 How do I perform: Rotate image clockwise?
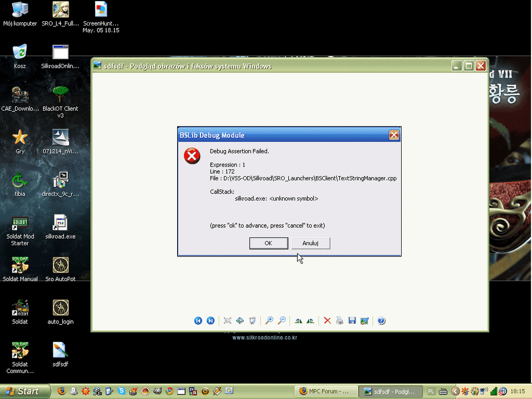(x=298, y=321)
